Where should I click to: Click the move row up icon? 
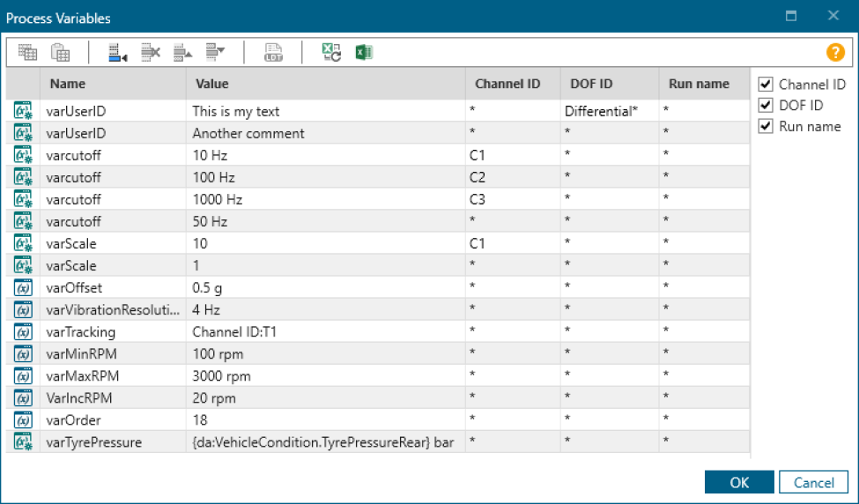(183, 53)
